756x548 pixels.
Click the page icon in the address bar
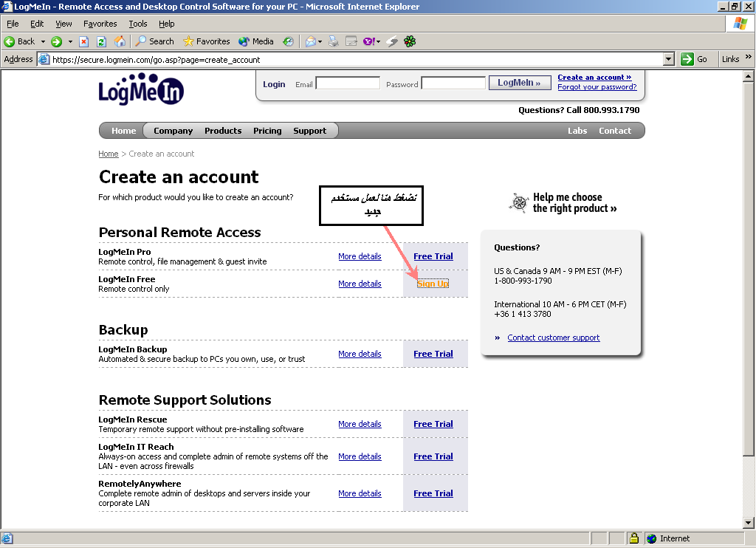[x=44, y=59]
